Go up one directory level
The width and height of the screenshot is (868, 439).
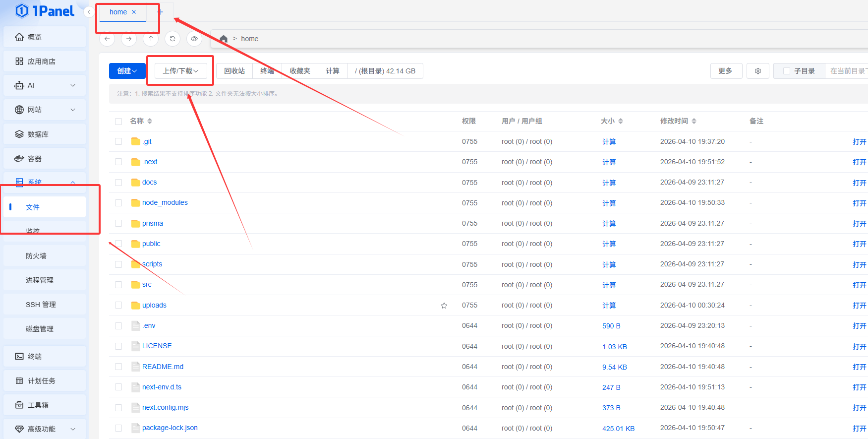pos(151,39)
